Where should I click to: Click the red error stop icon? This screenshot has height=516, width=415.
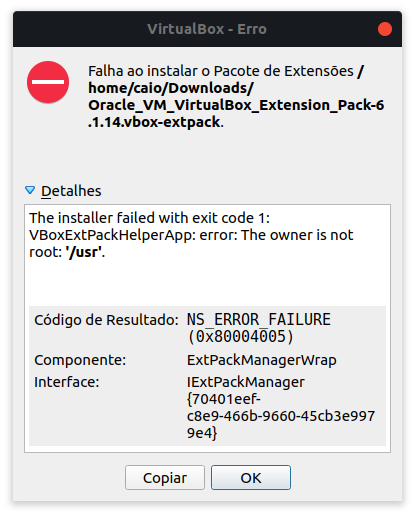click(x=48, y=82)
